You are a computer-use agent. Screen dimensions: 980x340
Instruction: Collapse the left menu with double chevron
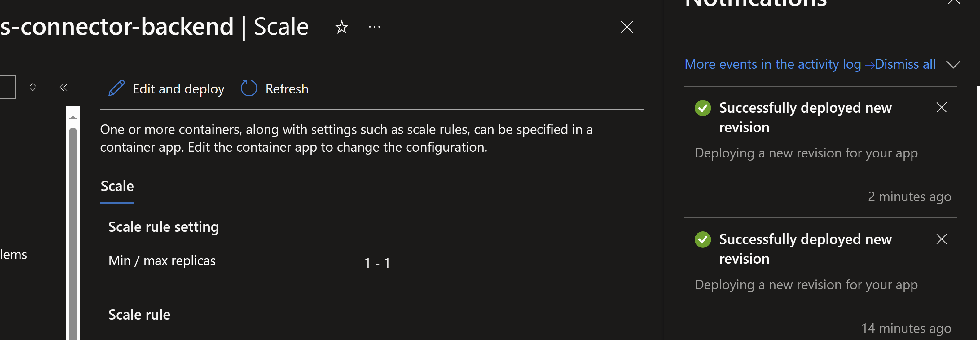pos(64,87)
